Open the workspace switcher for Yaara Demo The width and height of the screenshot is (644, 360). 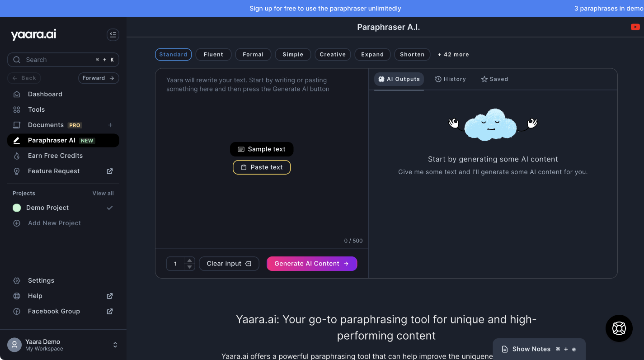click(115, 345)
